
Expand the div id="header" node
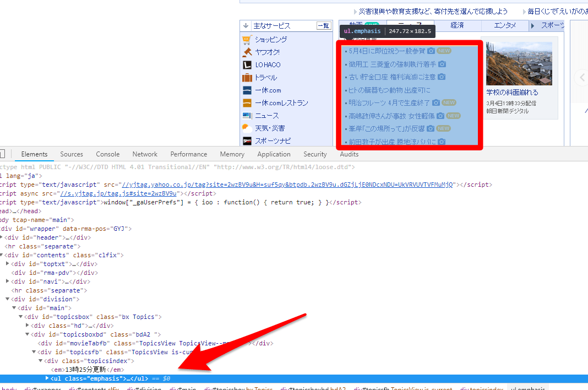pyautogui.click(x=2, y=237)
